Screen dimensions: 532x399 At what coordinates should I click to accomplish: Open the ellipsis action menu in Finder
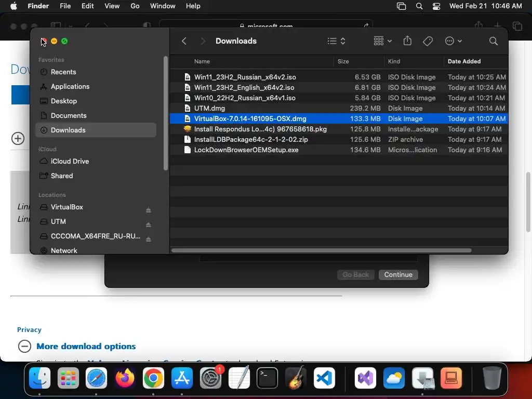453,41
